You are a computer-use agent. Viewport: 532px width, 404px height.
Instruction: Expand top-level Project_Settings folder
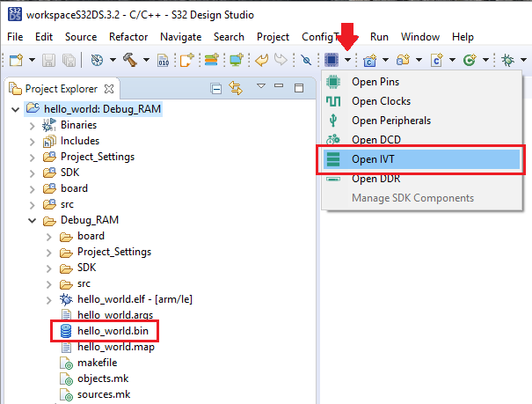tap(32, 158)
